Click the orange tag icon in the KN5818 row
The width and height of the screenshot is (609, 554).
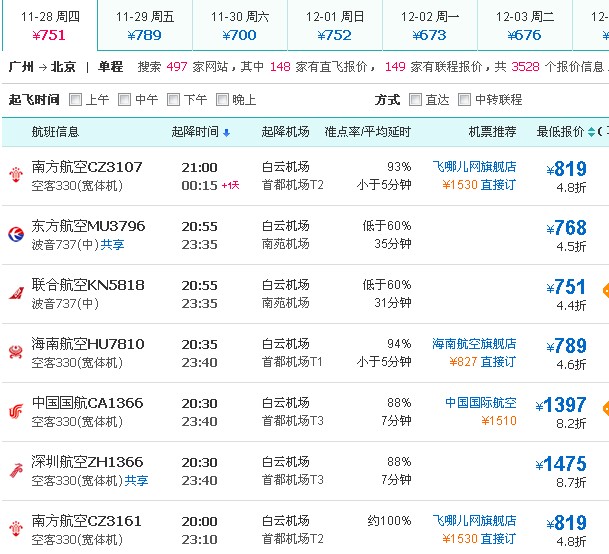606,290
